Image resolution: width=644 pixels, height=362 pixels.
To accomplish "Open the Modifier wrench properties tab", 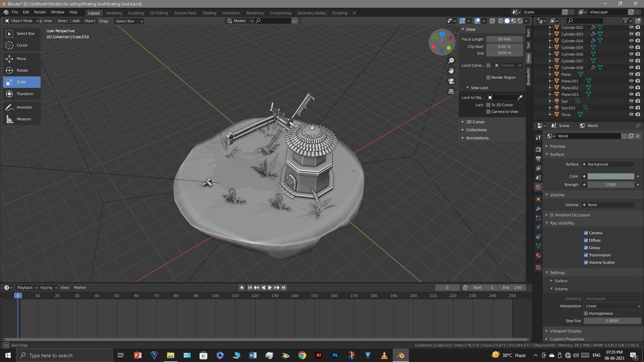I will 538,208.
